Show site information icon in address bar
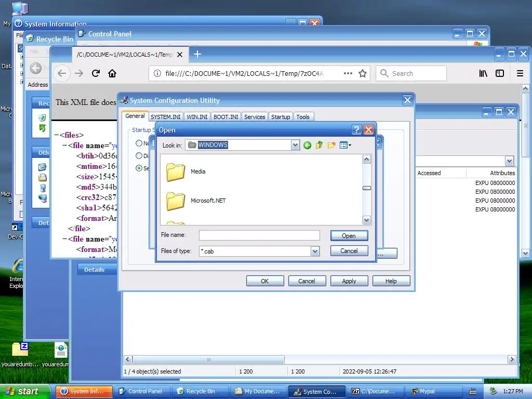Viewport: 532px width, 399px height. coord(157,73)
